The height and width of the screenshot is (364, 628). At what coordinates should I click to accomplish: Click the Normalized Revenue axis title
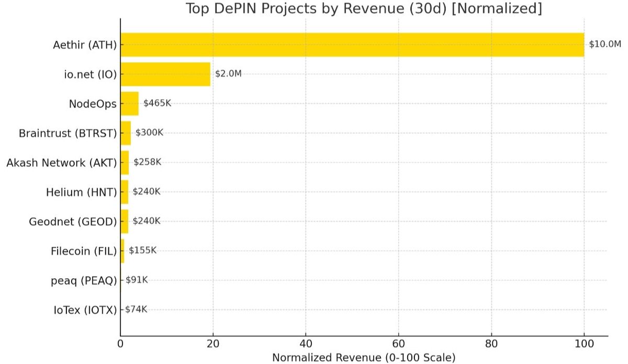point(364,358)
